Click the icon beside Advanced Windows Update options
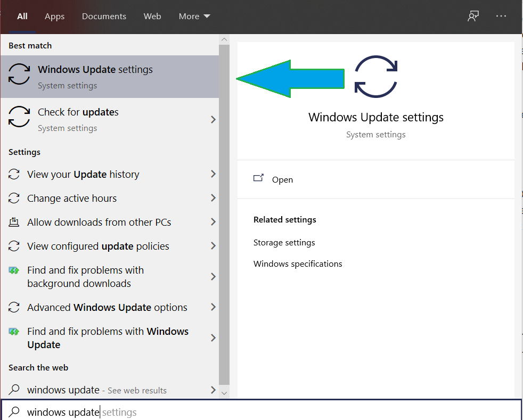 (14, 307)
